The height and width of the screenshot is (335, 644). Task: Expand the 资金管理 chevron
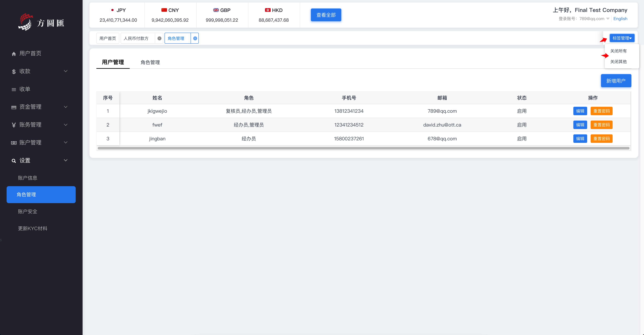click(65, 107)
